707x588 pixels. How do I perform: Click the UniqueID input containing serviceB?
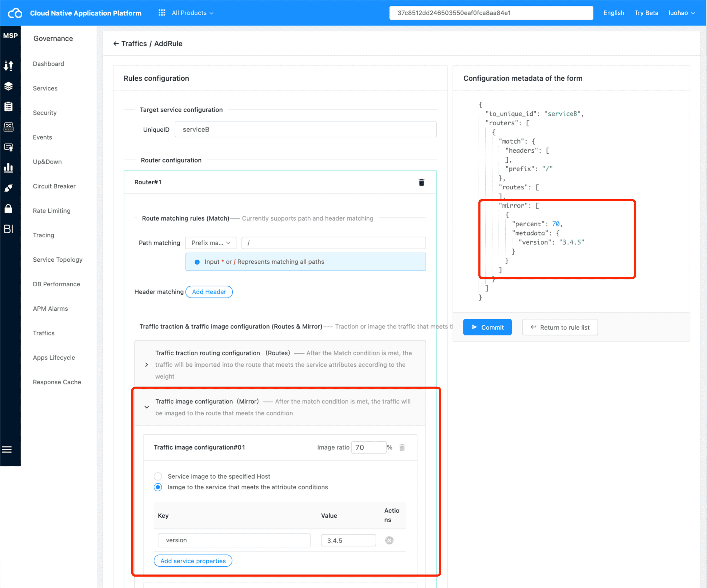click(305, 129)
